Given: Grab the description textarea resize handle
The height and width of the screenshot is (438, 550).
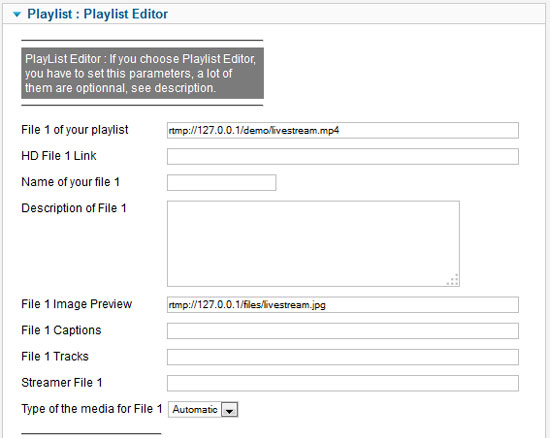Looking at the screenshot, I should pos(453,280).
